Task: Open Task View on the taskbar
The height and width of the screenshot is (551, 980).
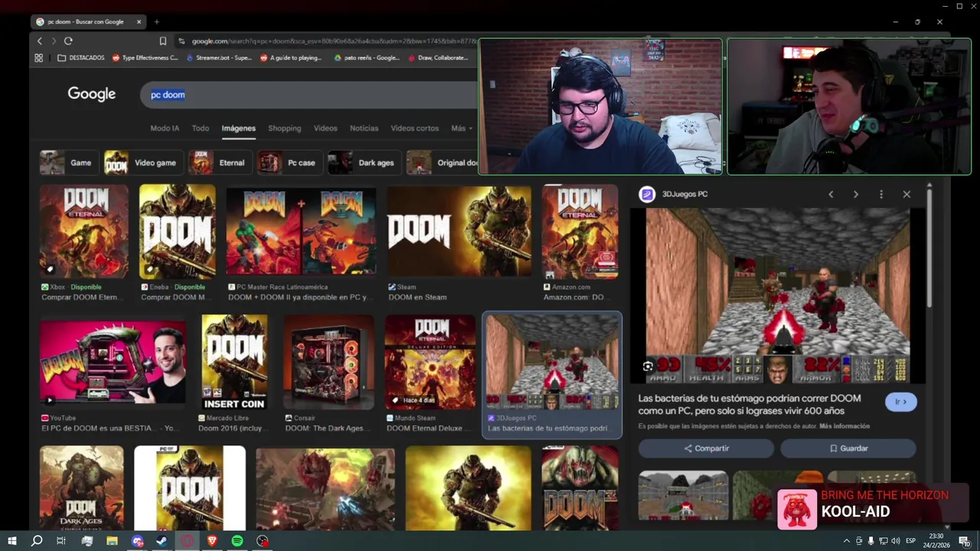Action: click(61, 541)
